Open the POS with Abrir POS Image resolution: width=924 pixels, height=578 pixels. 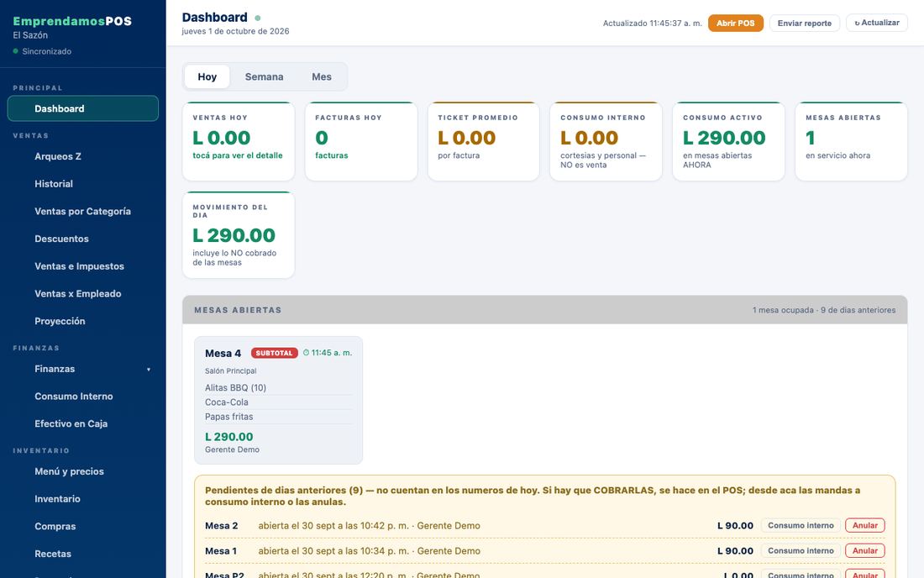pos(736,23)
